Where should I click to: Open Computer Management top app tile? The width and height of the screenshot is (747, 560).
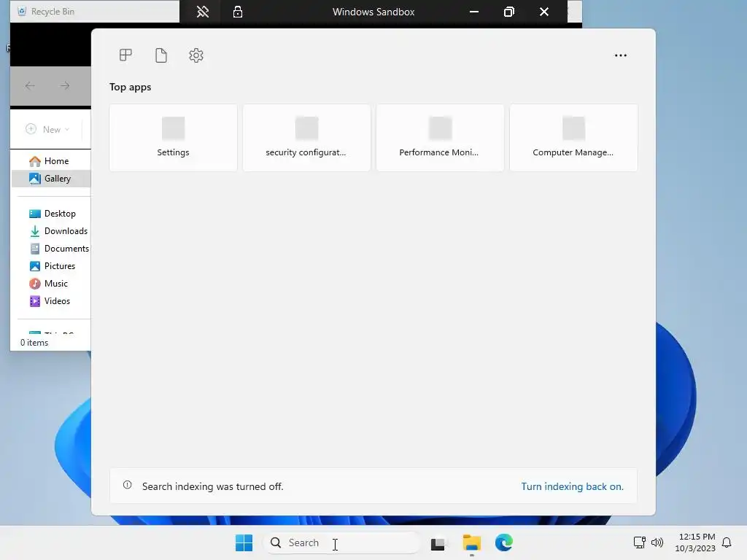[573, 138]
